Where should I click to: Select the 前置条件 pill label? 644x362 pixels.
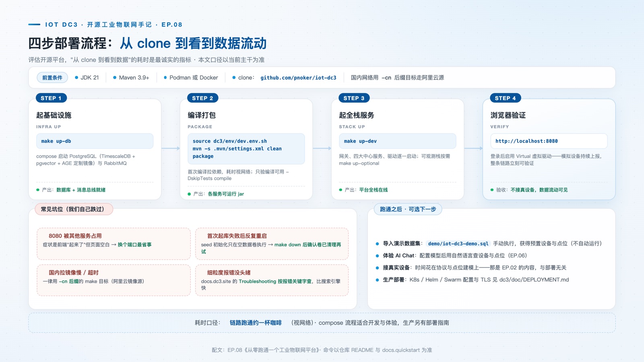click(x=52, y=78)
